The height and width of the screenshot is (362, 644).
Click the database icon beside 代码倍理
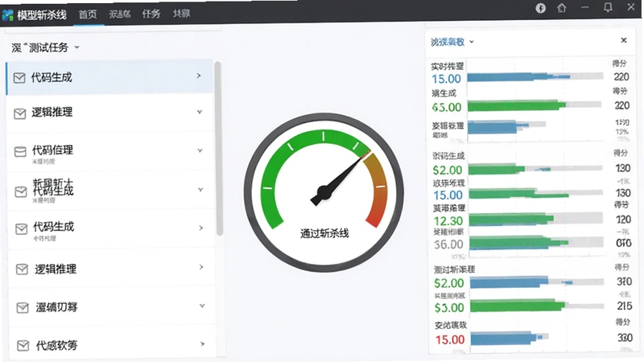click(20, 152)
